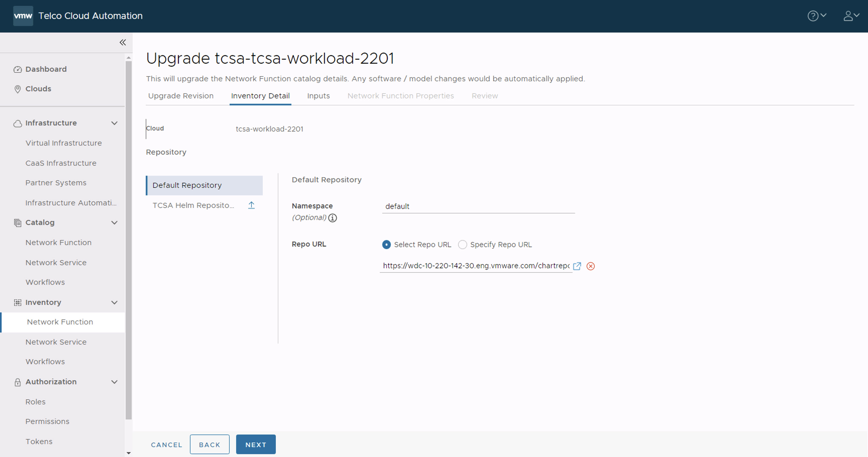Open Roles page

click(x=35, y=402)
